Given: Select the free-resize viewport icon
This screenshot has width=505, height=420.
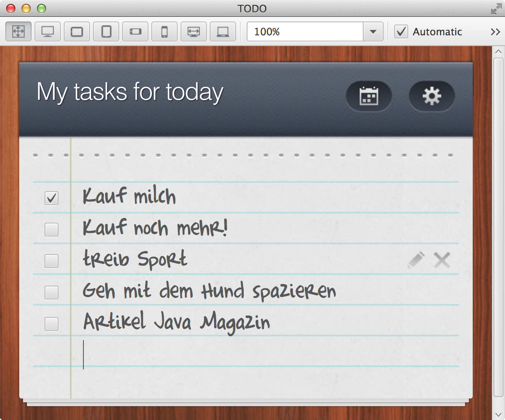Looking at the screenshot, I should coord(18,31).
